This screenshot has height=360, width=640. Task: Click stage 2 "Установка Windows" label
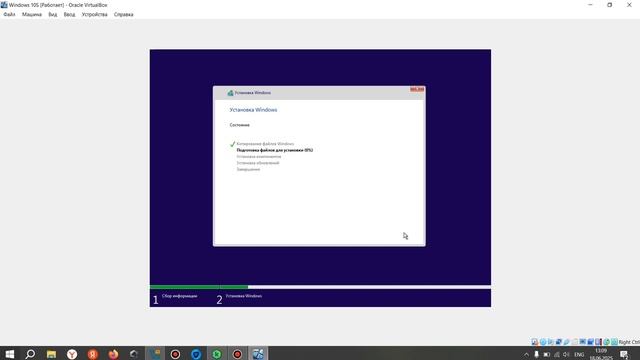tap(244, 296)
